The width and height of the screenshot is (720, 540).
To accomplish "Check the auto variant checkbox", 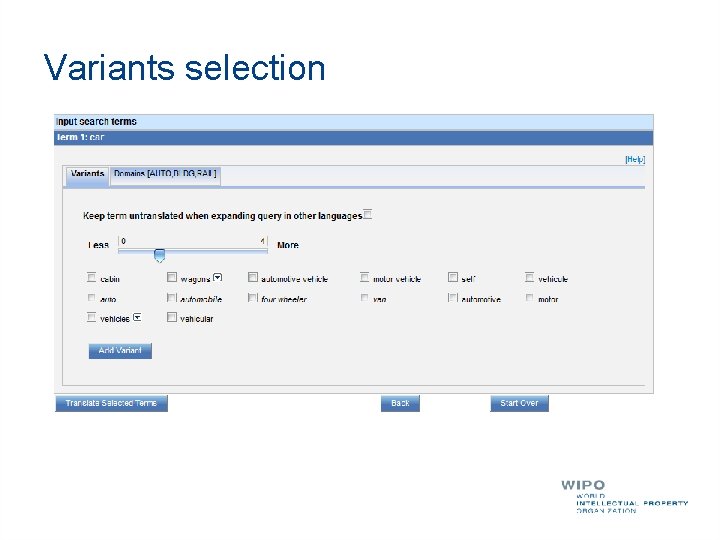I will [91, 298].
